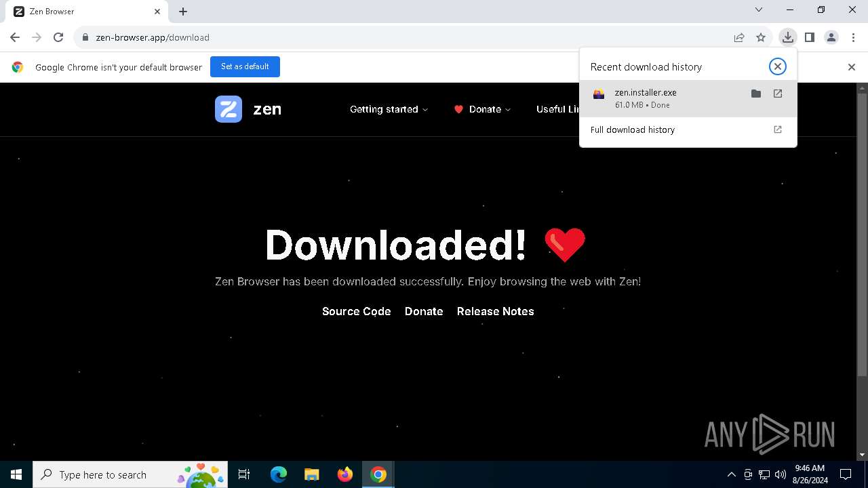868x488 pixels.
Task: Open the Chrome profile avatar
Action: pos(831,37)
